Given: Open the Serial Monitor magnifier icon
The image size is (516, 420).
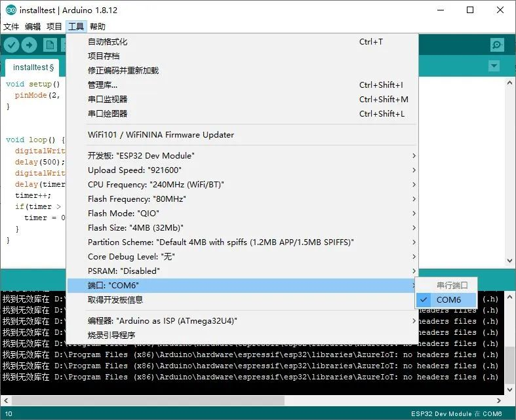Looking at the screenshot, I should [497, 45].
